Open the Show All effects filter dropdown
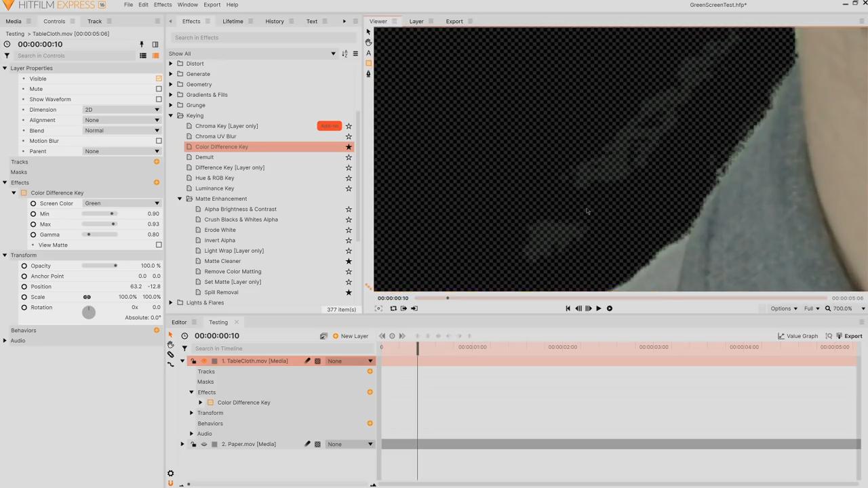 tap(252, 54)
